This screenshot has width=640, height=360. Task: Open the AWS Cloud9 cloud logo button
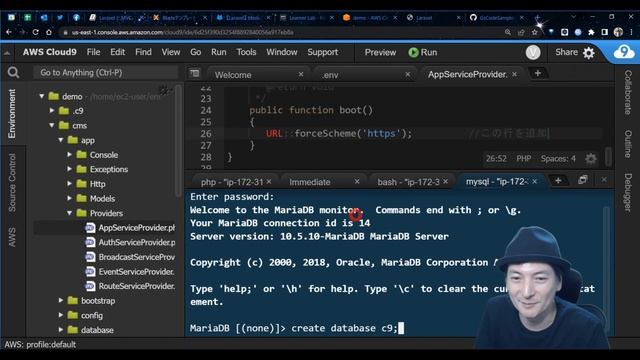(624, 52)
